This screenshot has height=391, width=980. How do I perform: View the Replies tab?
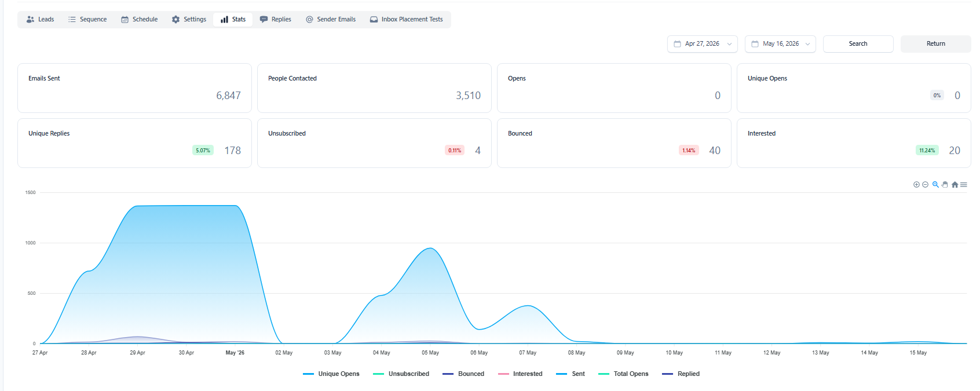(x=276, y=20)
